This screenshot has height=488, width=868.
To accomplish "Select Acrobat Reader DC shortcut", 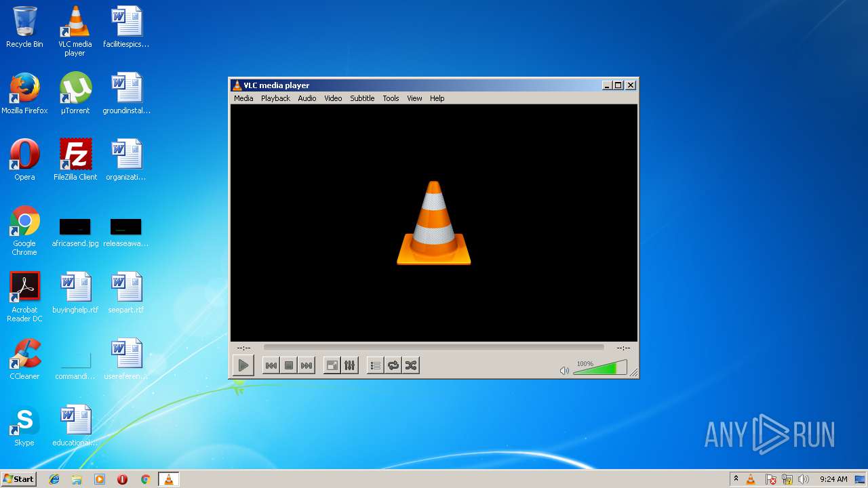I will click(24, 297).
